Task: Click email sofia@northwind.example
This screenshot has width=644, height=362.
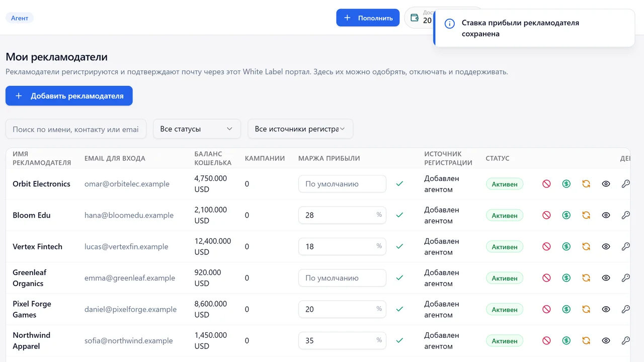Action: tap(128, 341)
